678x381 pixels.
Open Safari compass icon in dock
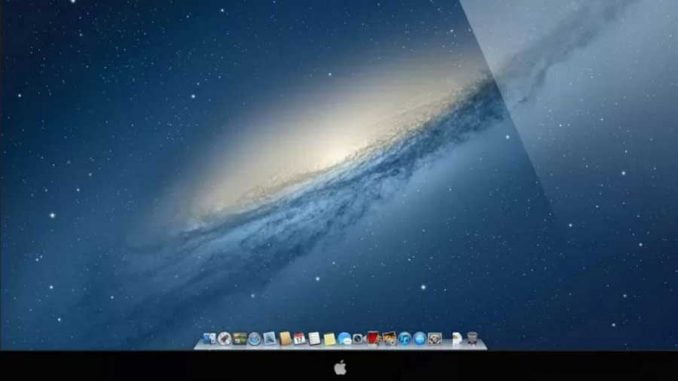[255, 339]
